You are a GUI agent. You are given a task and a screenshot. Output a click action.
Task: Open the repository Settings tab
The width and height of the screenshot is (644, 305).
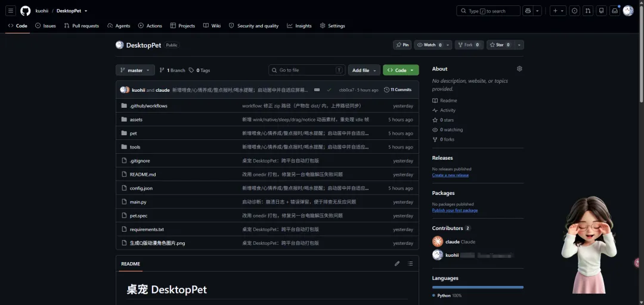[x=332, y=26]
